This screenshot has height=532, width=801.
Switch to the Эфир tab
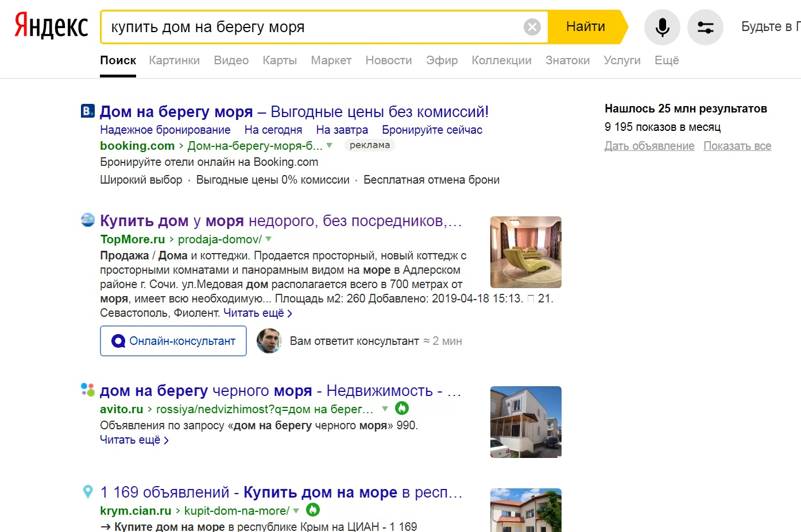coord(442,60)
